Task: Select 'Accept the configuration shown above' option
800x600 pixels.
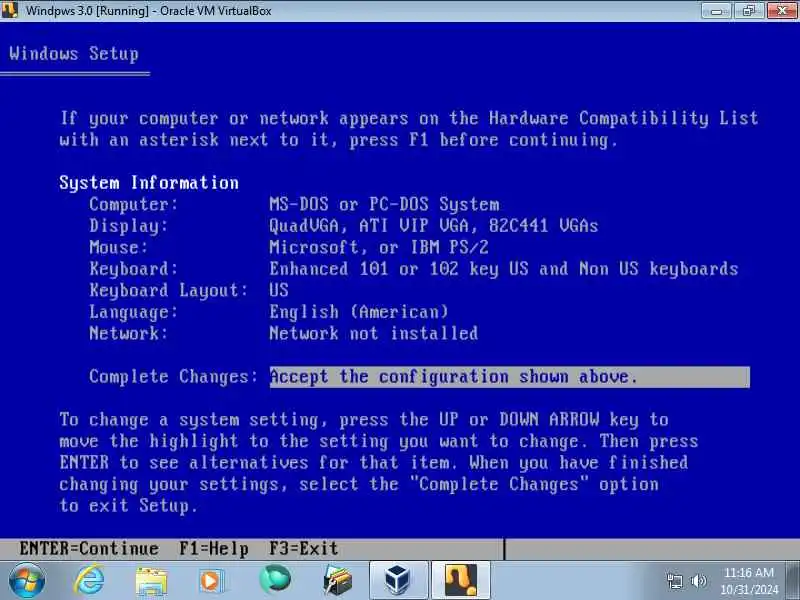Action: (x=509, y=377)
